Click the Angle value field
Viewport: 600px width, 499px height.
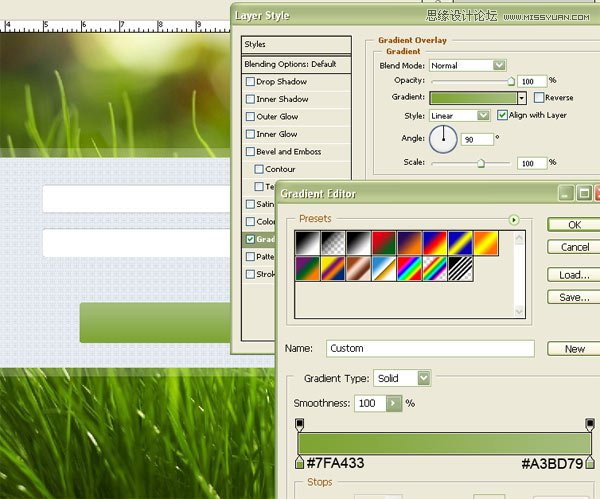click(x=477, y=139)
